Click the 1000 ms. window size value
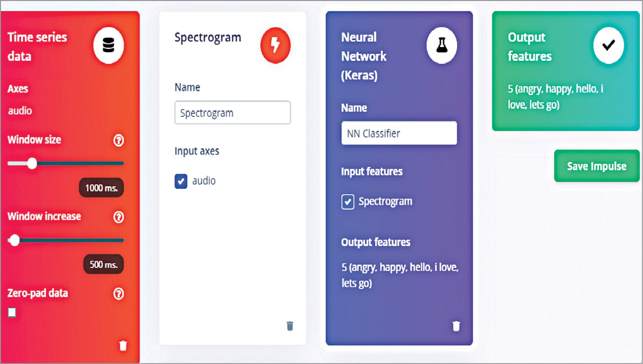The height and width of the screenshot is (364, 643). [101, 188]
